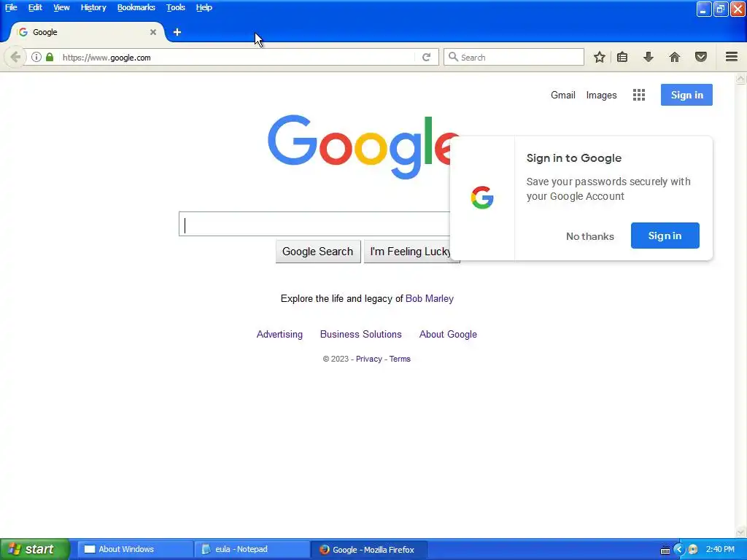Open the Advertising link

pos(279,334)
